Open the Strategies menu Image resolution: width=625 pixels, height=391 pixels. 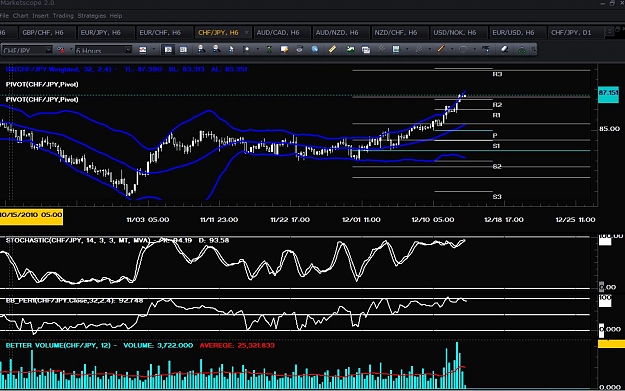click(x=92, y=16)
